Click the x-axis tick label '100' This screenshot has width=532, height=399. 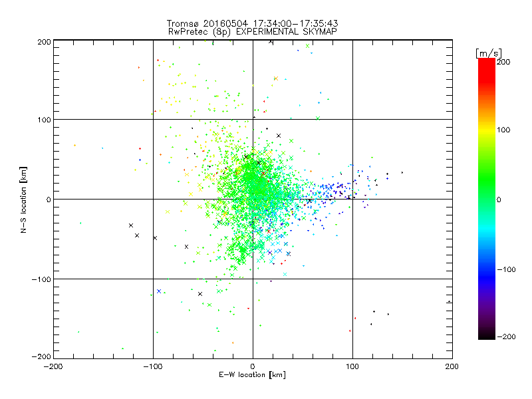(352, 366)
